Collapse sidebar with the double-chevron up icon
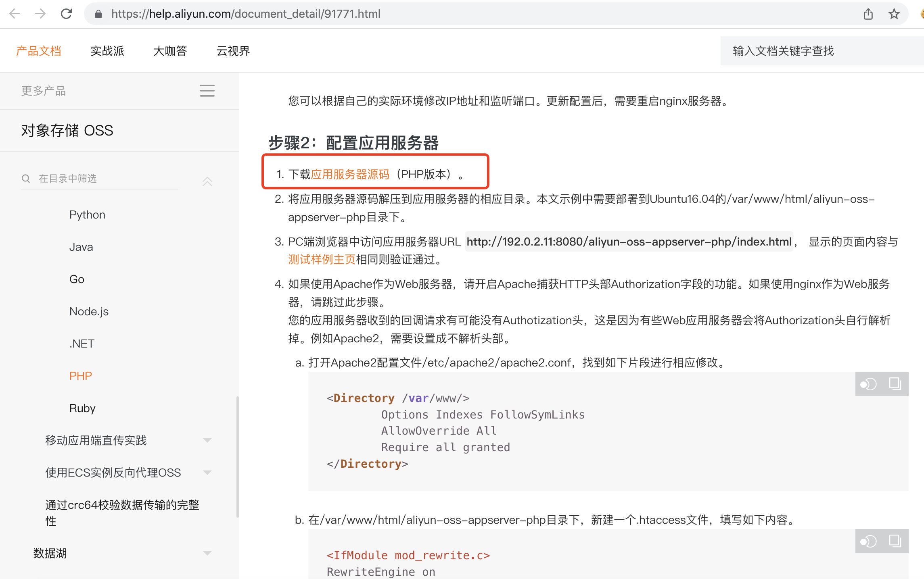The image size is (924, 579). tap(207, 181)
